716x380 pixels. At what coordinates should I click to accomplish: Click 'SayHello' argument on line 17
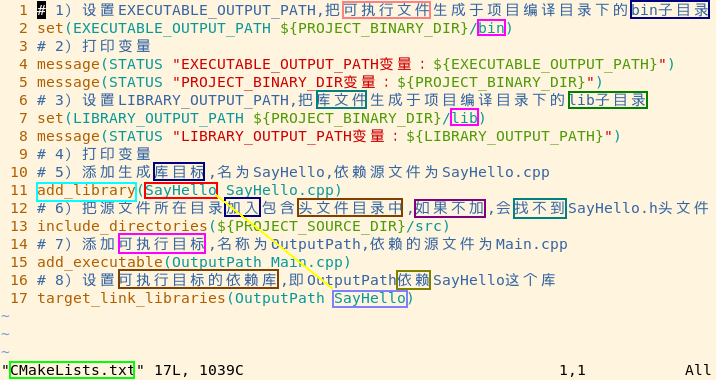[370, 298]
